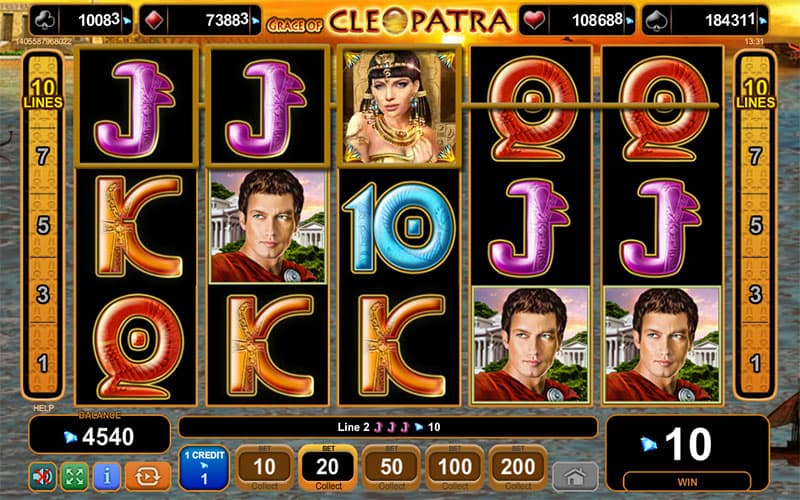Select line 3 on right lines panel
Screen dimensions: 800x500
tap(755, 294)
